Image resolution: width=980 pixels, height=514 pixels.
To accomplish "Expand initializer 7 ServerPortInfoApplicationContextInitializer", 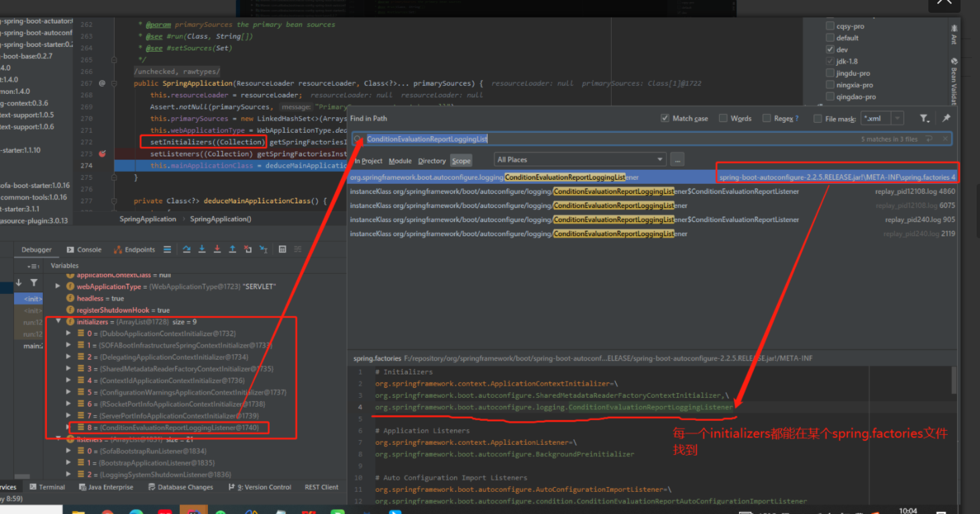I will point(68,415).
